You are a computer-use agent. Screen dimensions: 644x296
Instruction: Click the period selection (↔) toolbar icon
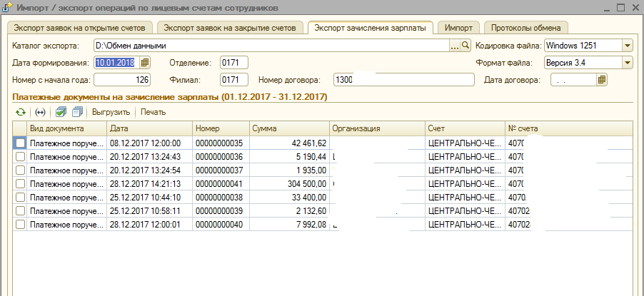point(40,112)
